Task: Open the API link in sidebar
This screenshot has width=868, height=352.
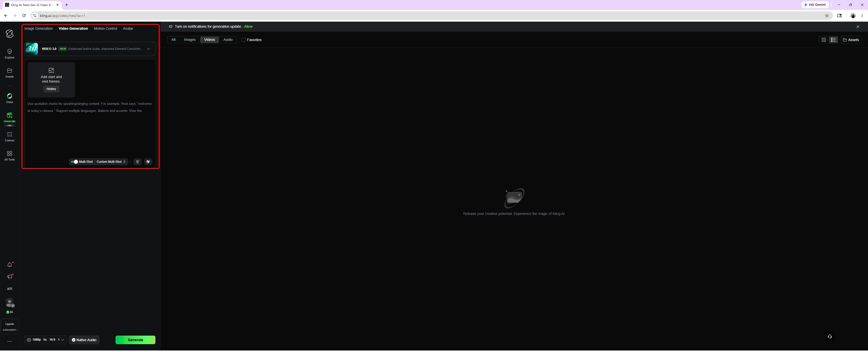Action: point(9,289)
